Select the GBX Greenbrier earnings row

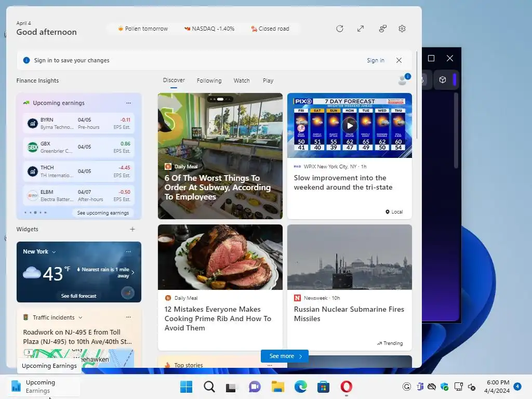79,147
